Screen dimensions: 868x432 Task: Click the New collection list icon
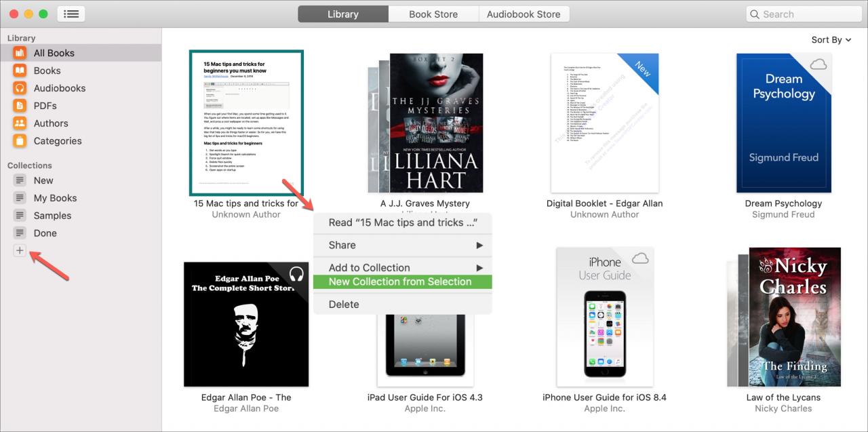click(x=20, y=180)
